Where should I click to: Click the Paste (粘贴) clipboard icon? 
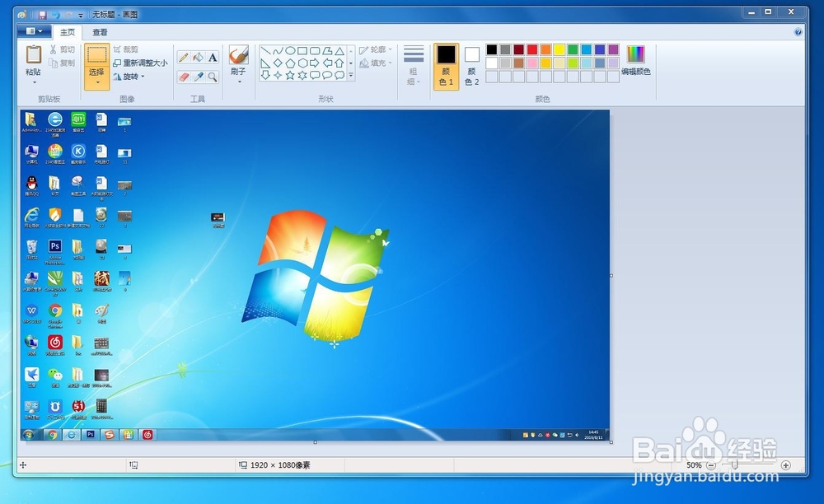34,54
